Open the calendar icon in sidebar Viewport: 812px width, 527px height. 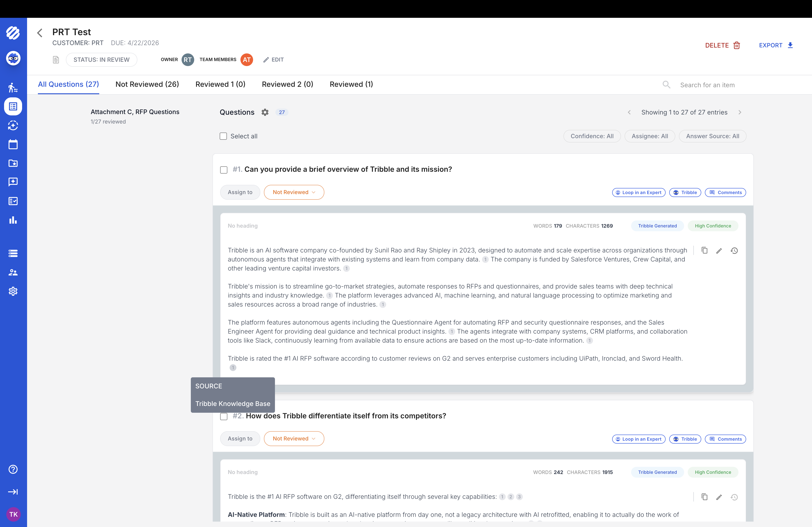13,144
